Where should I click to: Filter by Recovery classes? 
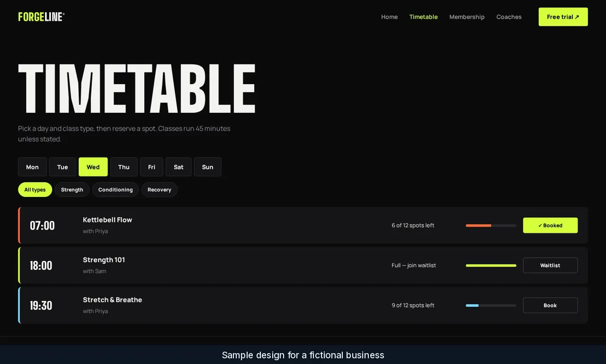pyautogui.click(x=159, y=189)
